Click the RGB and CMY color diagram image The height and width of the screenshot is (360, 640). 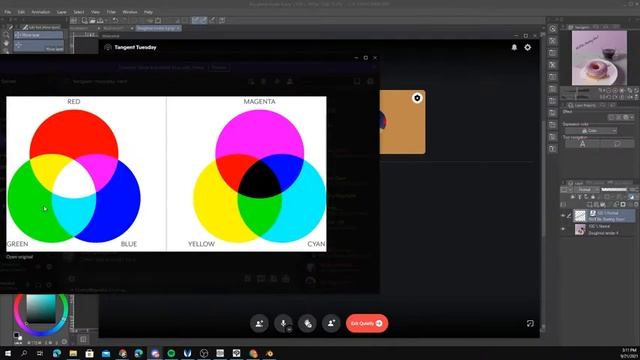[166, 174]
